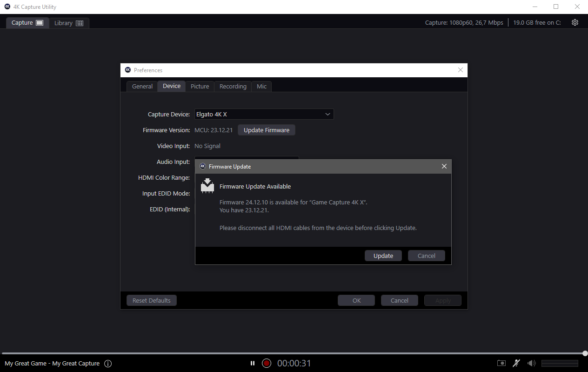Click the playback timeline slider handle
The width and height of the screenshot is (588, 372).
pos(585,353)
